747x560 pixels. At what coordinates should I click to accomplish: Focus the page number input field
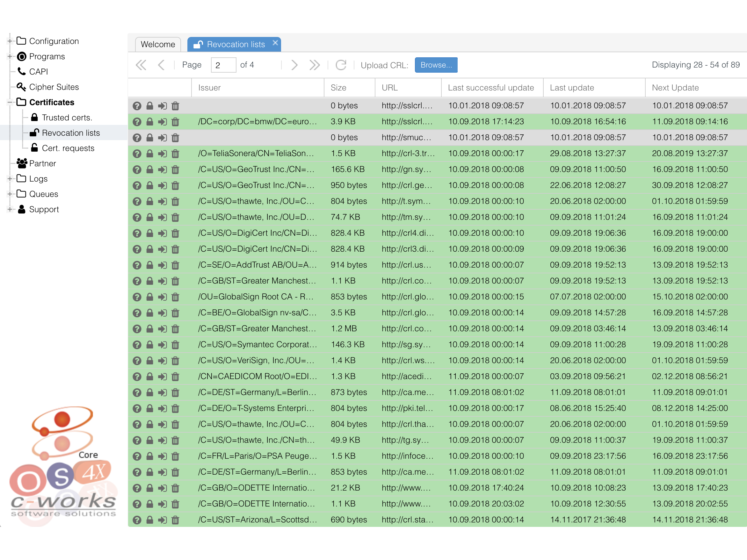tap(223, 65)
